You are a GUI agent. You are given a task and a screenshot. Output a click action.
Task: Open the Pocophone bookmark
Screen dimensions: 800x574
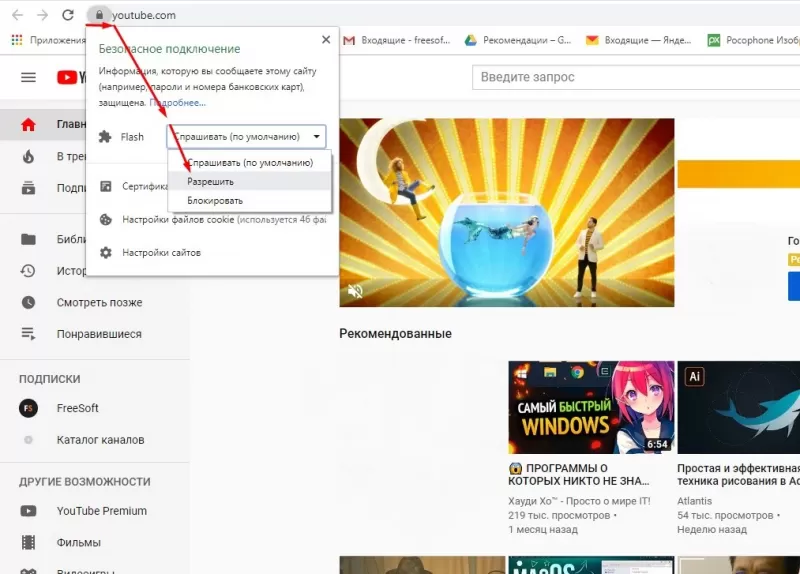pyautogui.click(x=754, y=40)
